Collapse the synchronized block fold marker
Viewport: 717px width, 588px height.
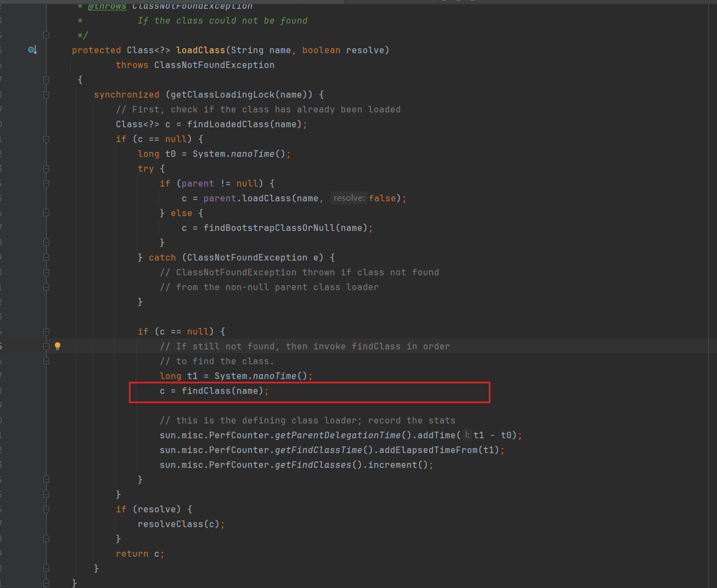(x=46, y=95)
